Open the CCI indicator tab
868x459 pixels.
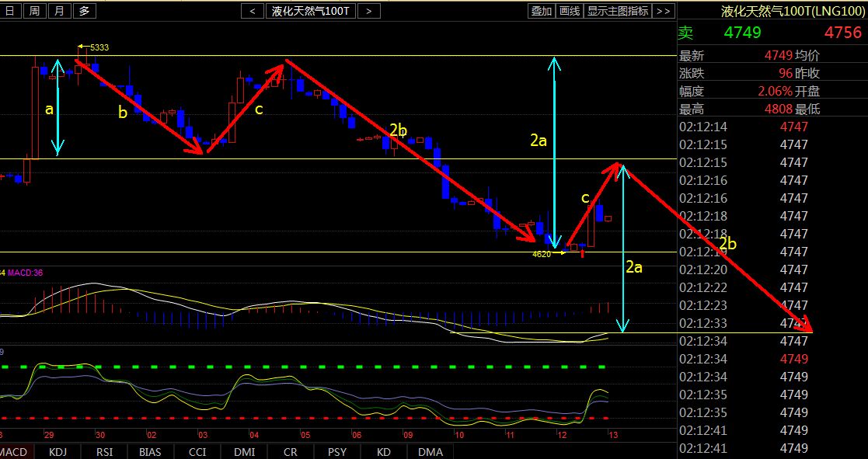pos(197,452)
